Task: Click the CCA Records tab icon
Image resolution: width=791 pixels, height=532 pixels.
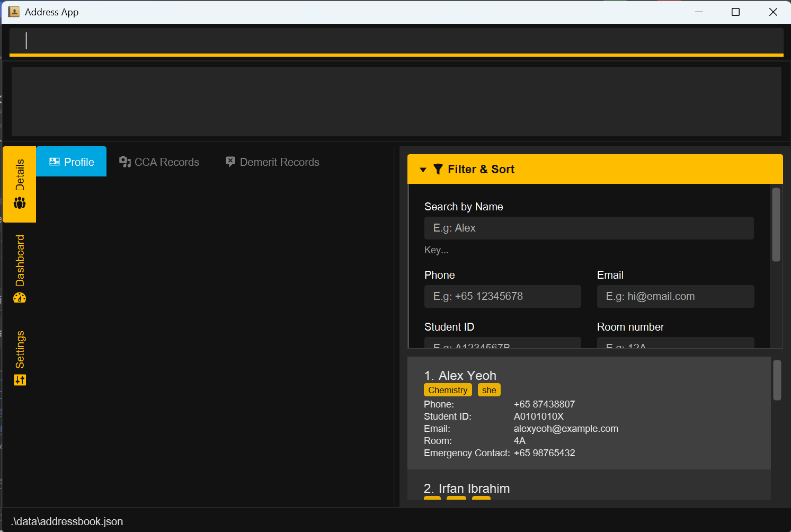Action: [125, 162]
